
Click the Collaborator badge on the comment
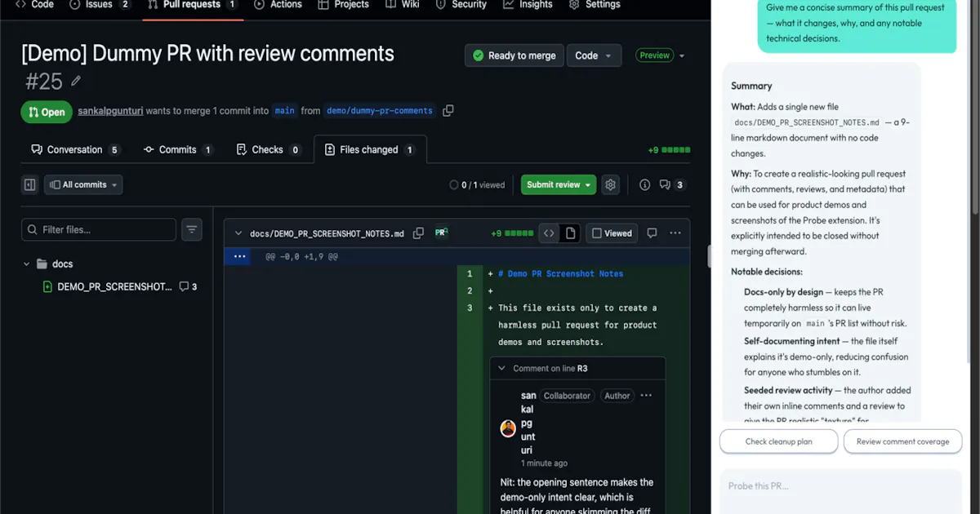[567, 396]
